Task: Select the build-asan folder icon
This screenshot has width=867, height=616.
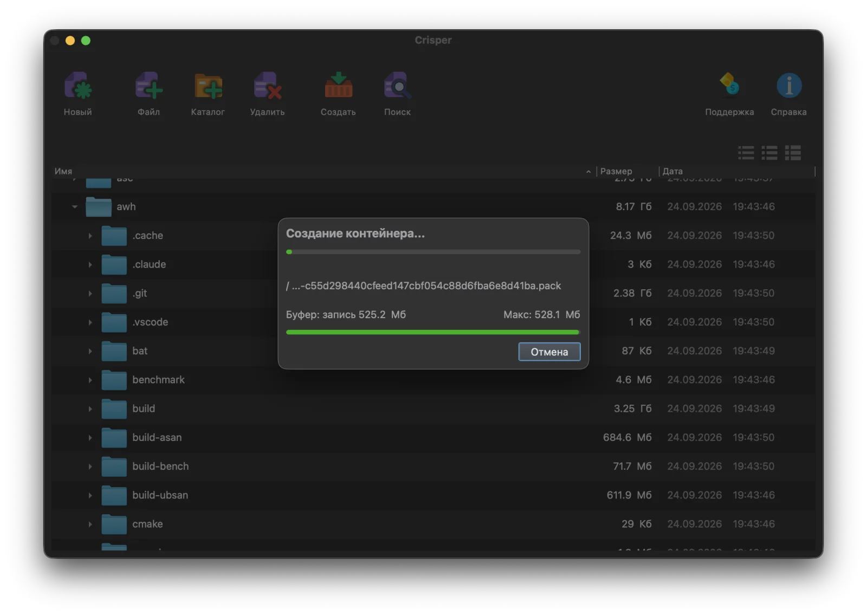Action: (114, 437)
